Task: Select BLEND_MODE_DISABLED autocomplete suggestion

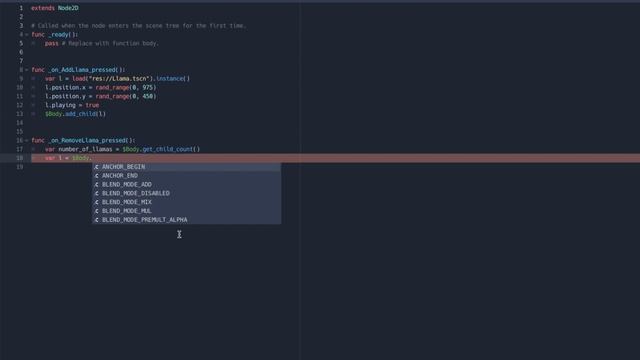Action: [x=187, y=193]
